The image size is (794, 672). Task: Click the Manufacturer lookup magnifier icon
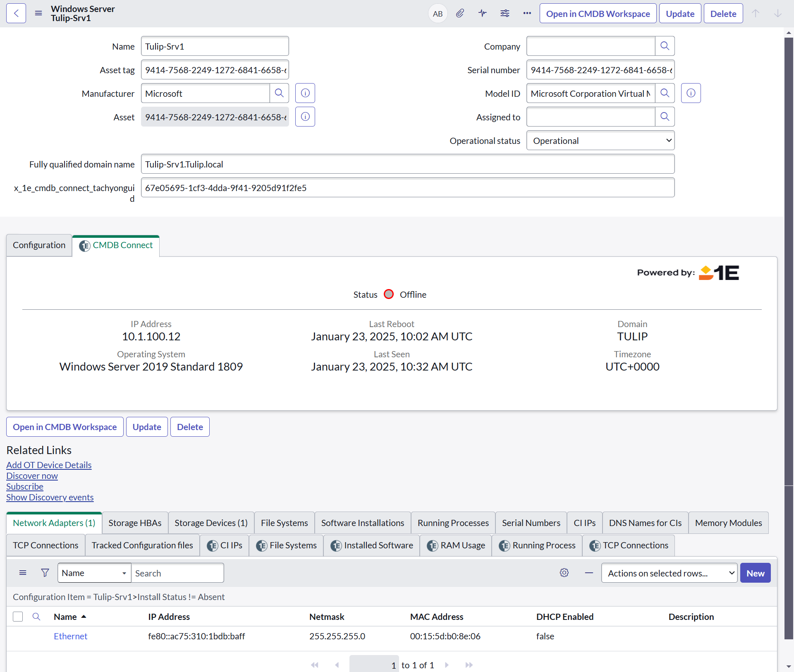click(279, 93)
